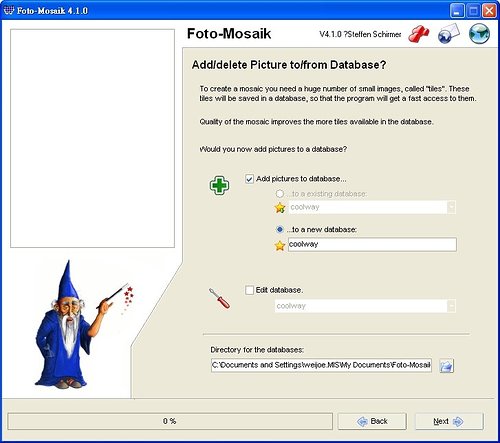Click the star icon beside new database field
500x443 pixels.
coord(280,246)
